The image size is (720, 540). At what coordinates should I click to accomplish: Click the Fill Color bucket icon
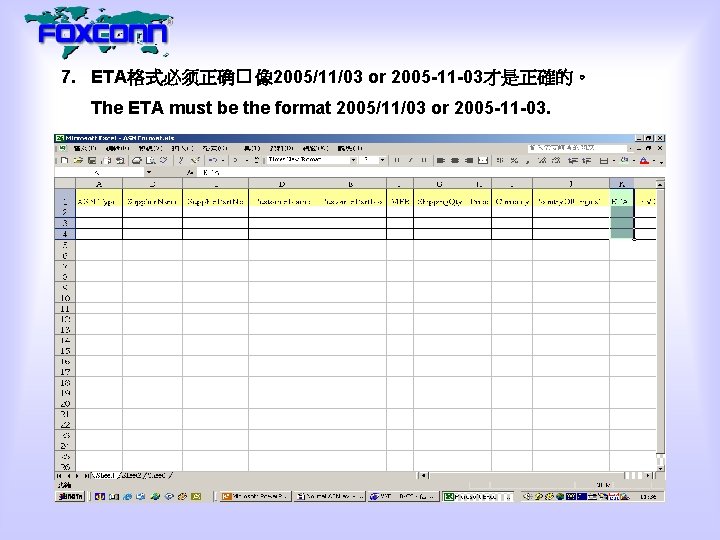(624, 160)
